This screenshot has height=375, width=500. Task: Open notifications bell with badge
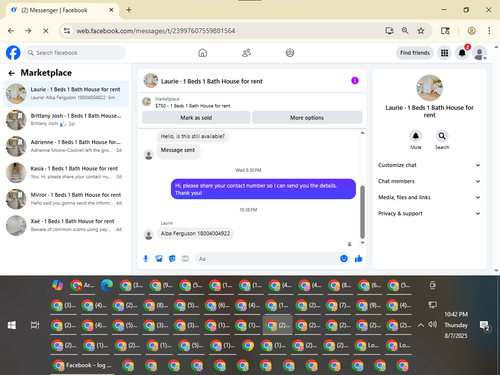[x=462, y=53]
